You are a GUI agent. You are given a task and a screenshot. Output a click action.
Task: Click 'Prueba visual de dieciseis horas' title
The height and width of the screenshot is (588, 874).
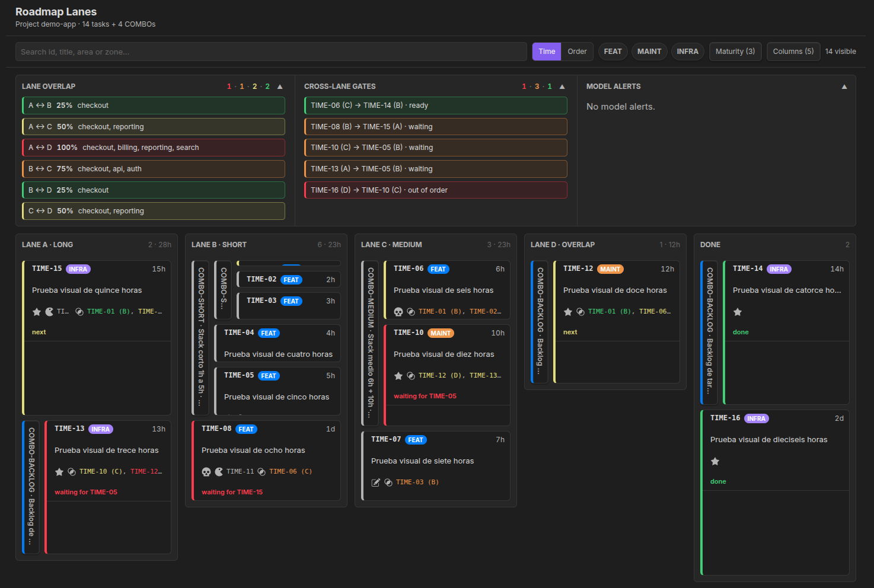(768, 440)
